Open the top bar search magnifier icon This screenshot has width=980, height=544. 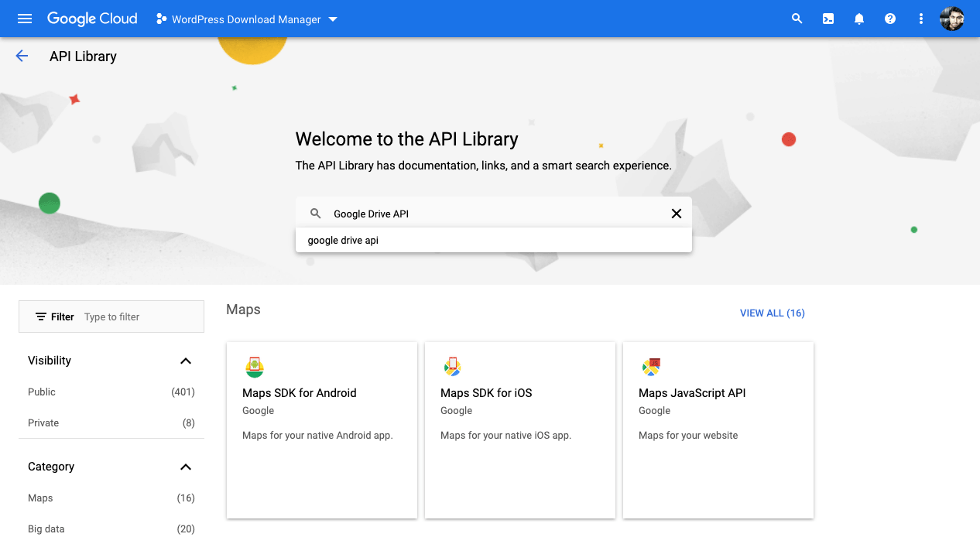click(x=797, y=19)
